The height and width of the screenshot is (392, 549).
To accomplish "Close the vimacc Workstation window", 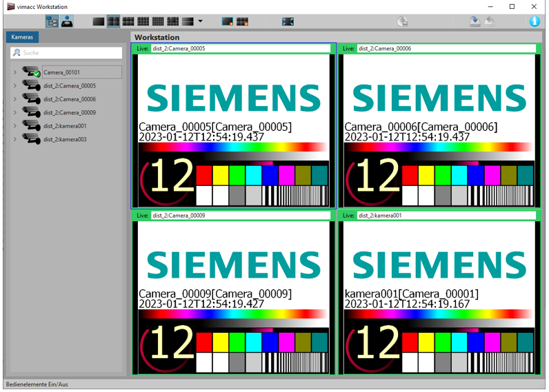I will click(x=534, y=7).
